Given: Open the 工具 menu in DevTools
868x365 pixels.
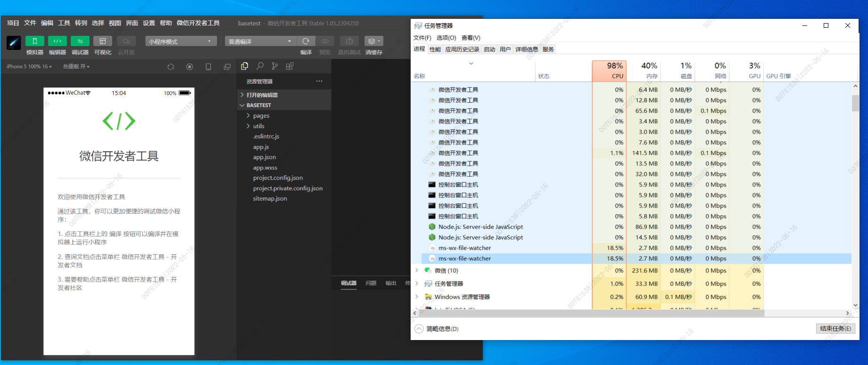Looking at the screenshot, I should (x=64, y=23).
